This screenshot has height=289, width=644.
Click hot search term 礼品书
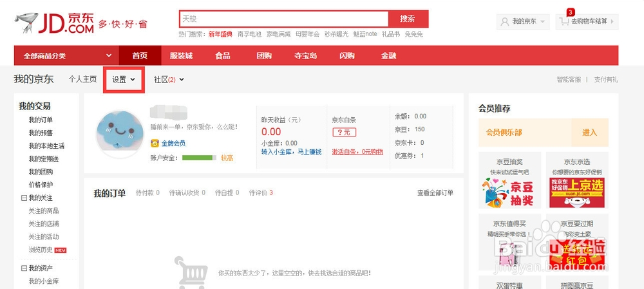click(x=391, y=35)
